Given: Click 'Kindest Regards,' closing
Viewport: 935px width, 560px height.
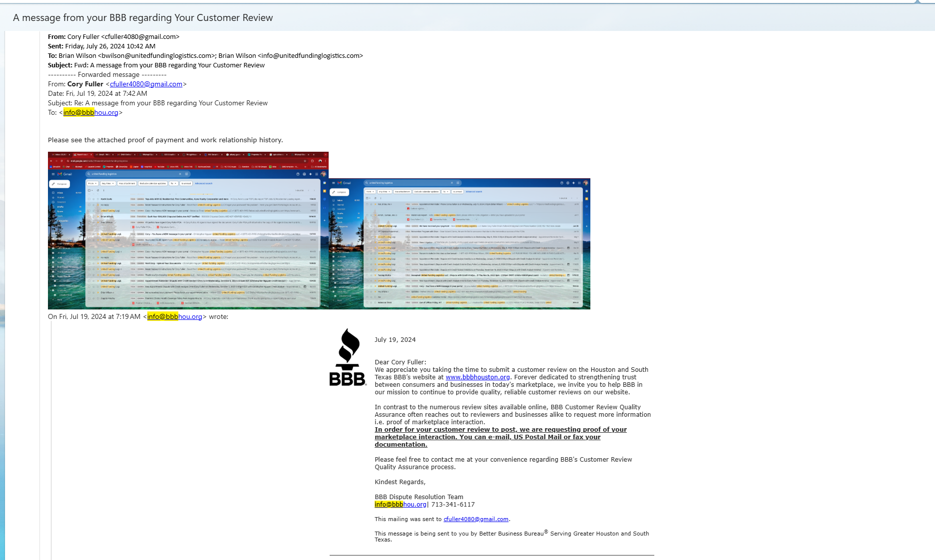Looking at the screenshot, I should click(400, 482).
